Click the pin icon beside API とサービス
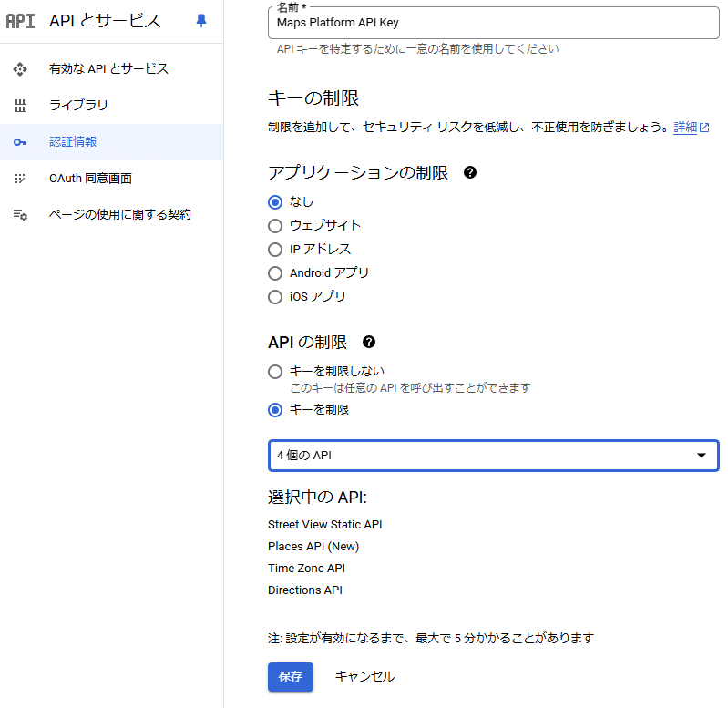This screenshot has width=728, height=708. pyautogui.click(x=201, y=21)
